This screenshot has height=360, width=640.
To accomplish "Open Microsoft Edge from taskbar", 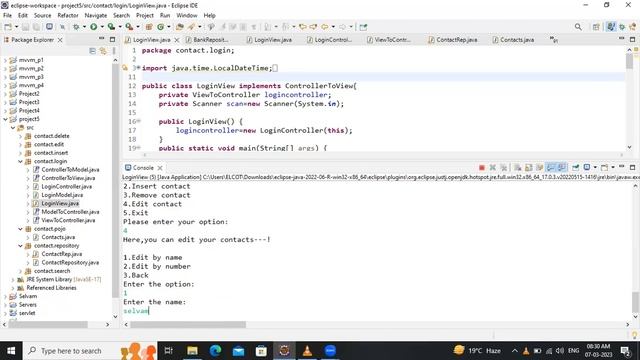I will [215, 351].
